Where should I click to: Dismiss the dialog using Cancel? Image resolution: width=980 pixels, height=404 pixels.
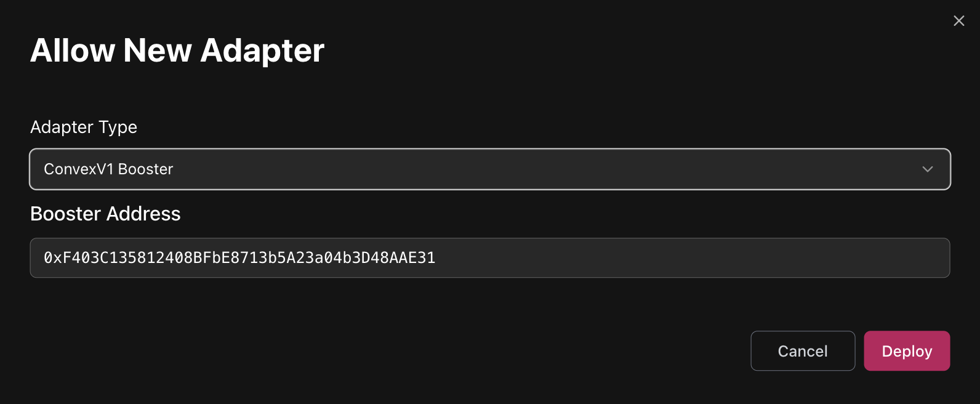pos(802,351)
